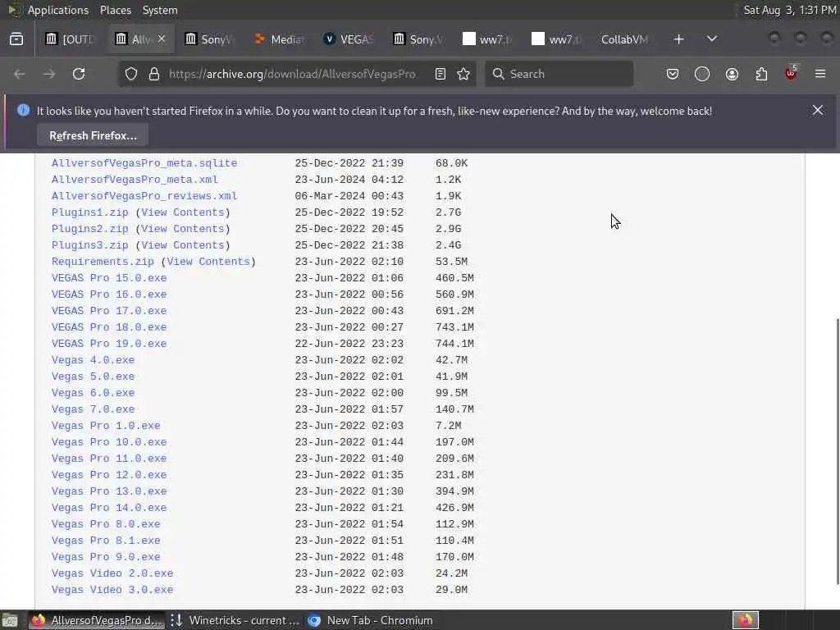Download Vegas Pro 10.0.exe

(x=109, y=442)
